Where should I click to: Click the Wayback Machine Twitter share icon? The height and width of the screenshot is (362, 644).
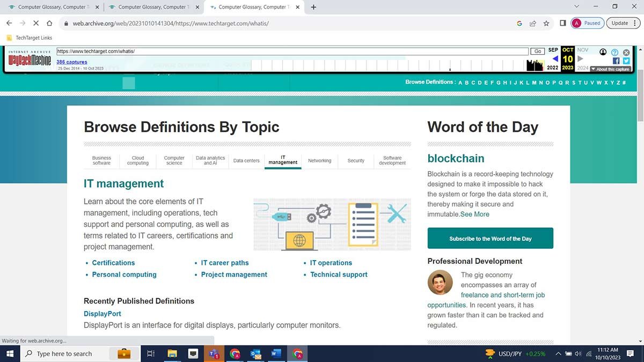[626, 61]
